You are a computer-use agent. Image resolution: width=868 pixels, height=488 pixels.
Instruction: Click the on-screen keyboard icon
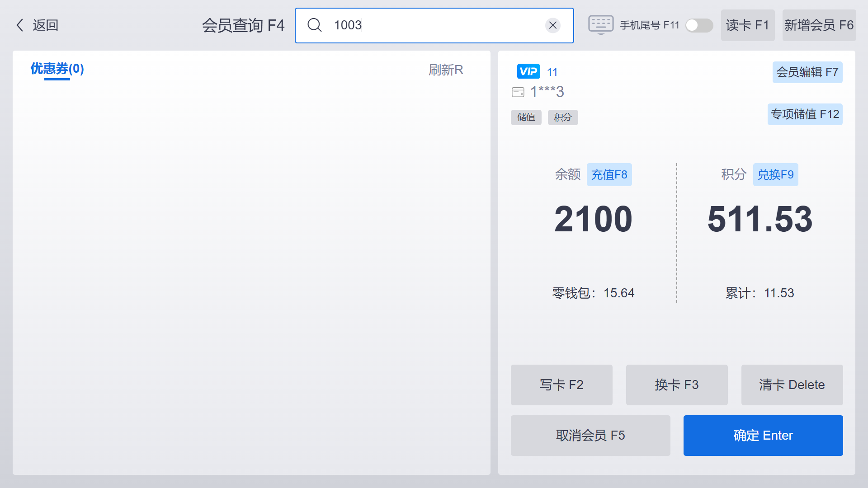[x=601, y=25]
